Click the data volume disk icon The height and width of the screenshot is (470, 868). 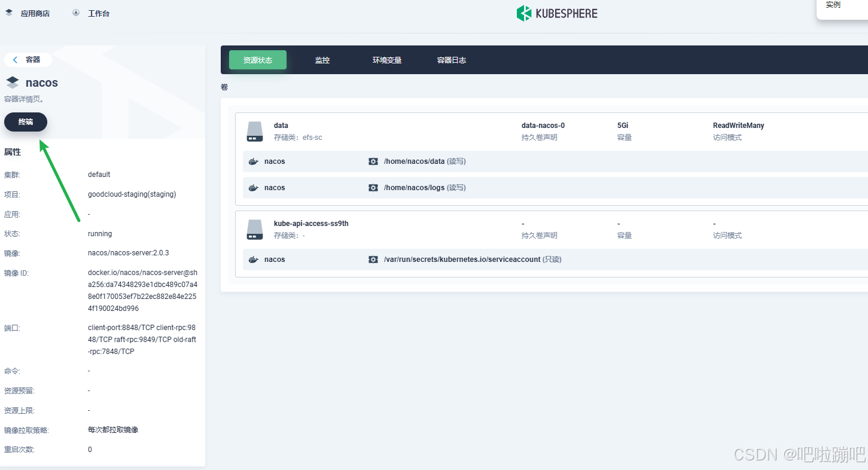click(255, 132)
